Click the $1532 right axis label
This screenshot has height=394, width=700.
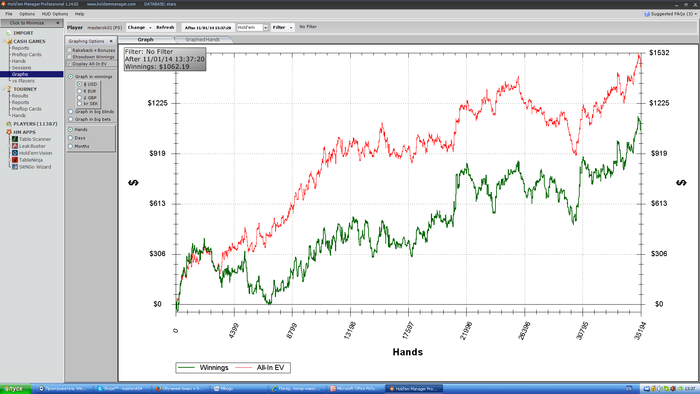click(x=659, y=53)
